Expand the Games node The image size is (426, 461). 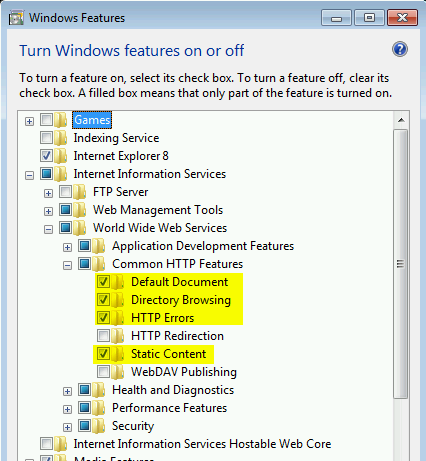point(29,121)
